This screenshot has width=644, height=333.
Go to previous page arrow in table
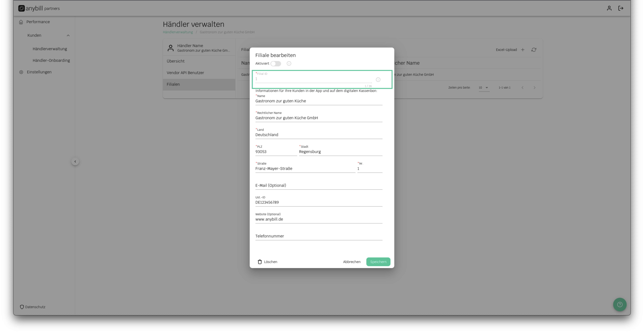(x=523, y=88)
